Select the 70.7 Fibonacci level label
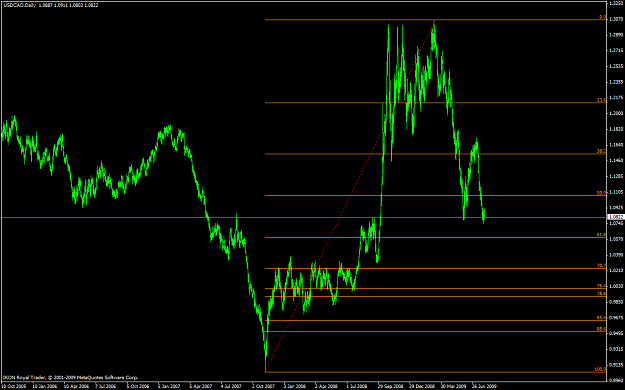 601,266
